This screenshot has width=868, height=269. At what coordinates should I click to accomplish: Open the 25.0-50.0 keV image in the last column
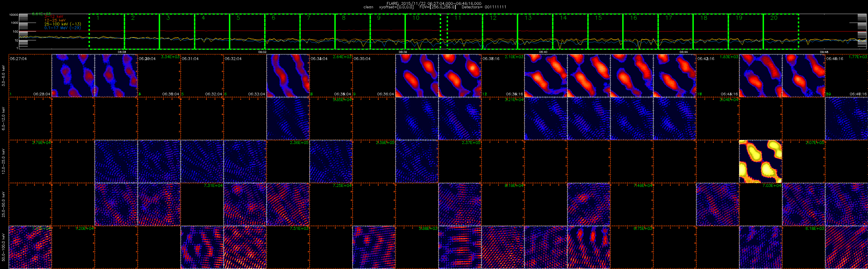847,204
